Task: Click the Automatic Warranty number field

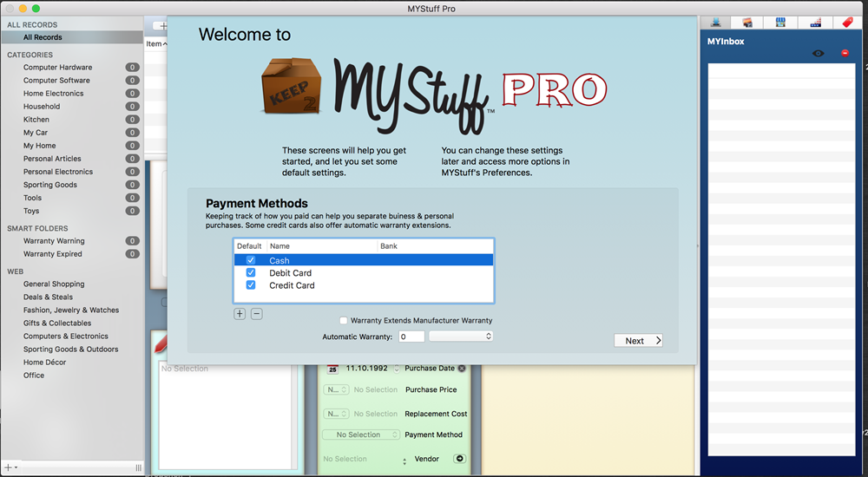Action: (411, 337)
